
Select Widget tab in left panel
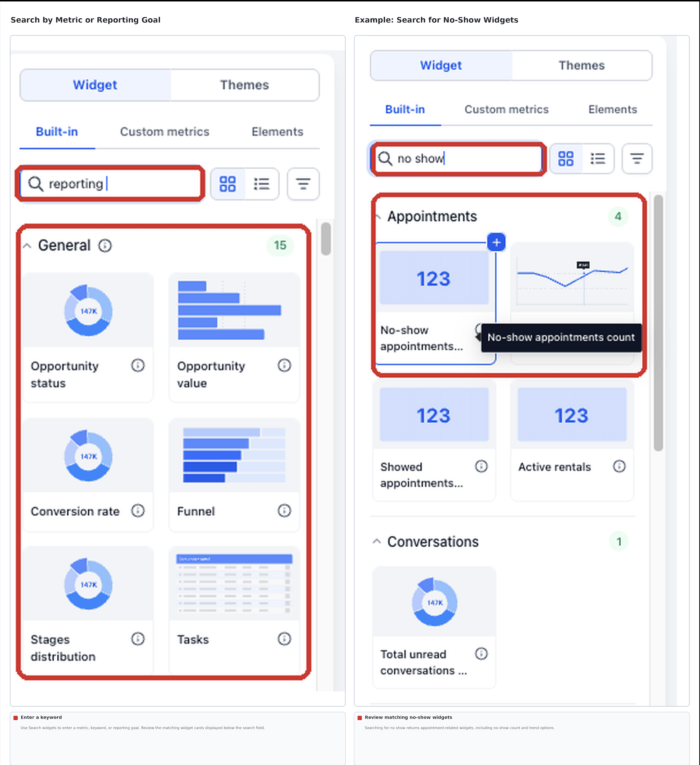click(95, 85)
